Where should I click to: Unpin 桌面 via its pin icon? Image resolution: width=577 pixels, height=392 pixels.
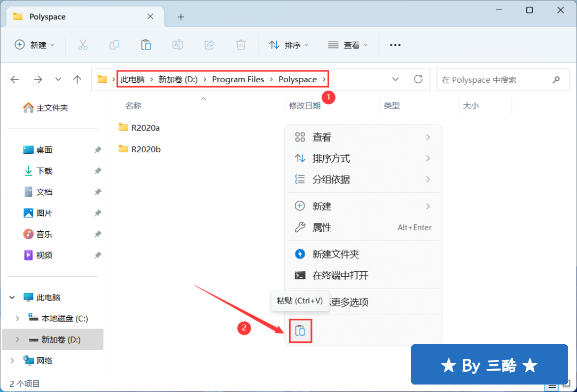[98, 150]
